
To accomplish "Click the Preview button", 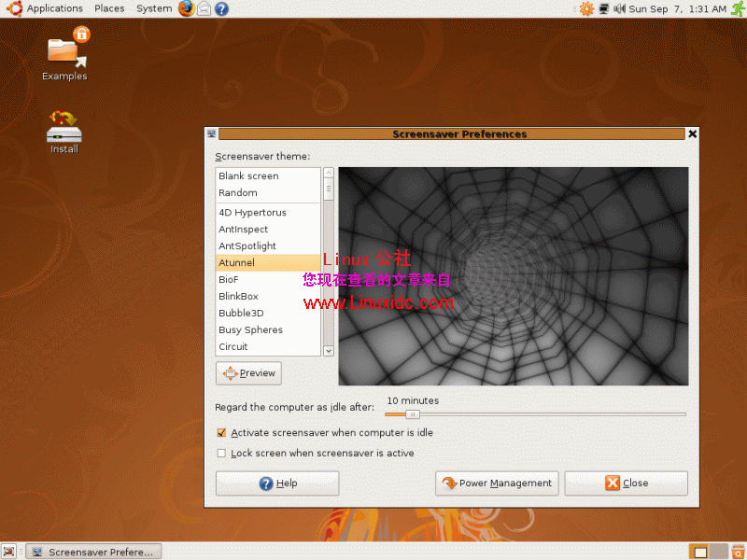I will 248,372.
